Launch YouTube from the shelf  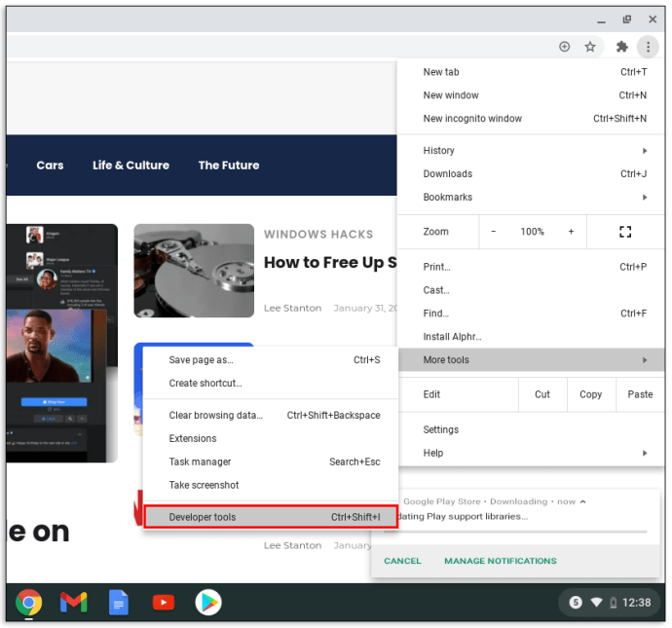click(x=164, y=603)
